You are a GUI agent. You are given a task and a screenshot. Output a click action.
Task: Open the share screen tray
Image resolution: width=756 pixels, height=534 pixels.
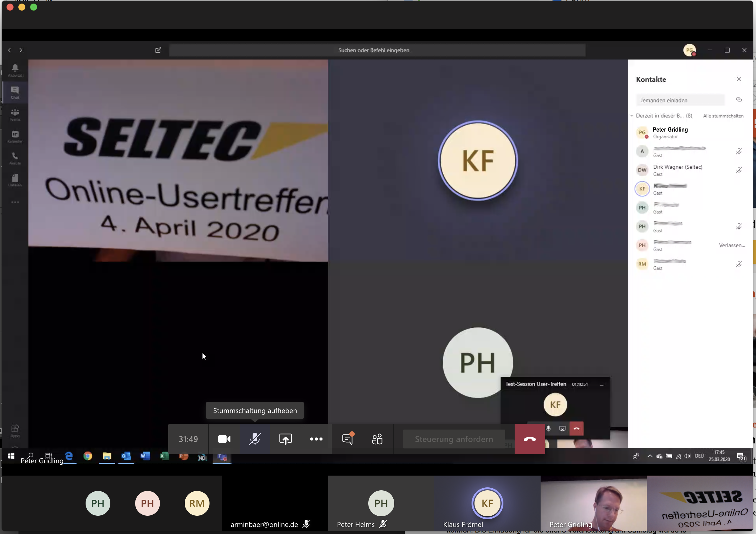click(x=285, y=439)
